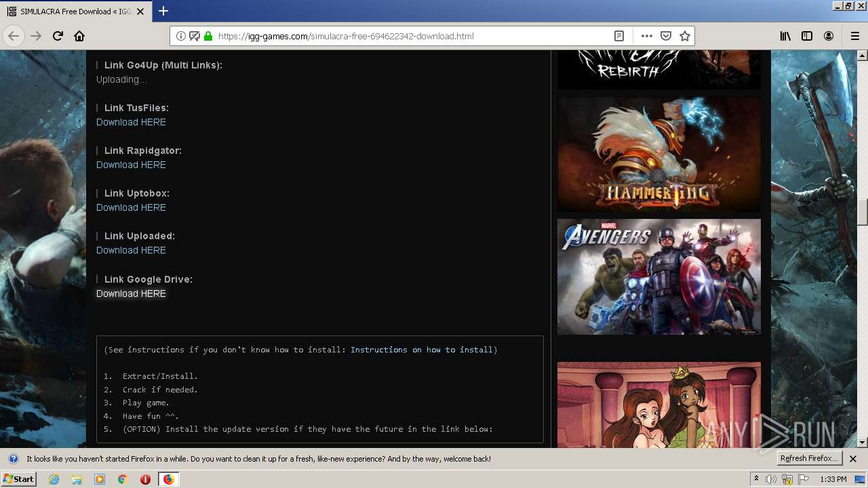Show hidden system tray icons
Viewport: 868px width, 488px height.
click(756, 479)
